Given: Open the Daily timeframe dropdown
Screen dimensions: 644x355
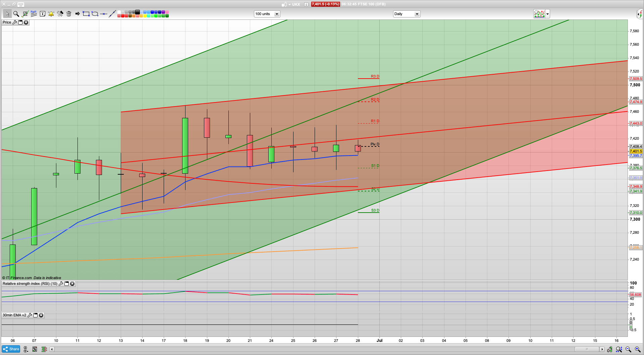Looking at the screenshot, I should point(407,14).
